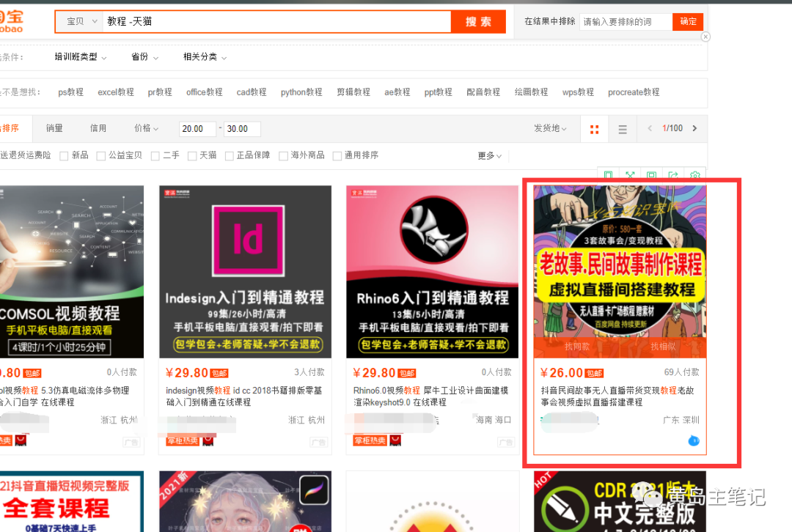Sort results by 信用
This screenshot has height=532, width=792.
98,128
